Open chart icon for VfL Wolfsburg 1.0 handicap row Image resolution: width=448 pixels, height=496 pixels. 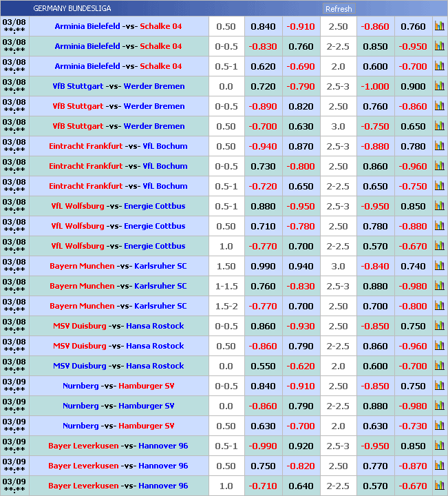440,245
